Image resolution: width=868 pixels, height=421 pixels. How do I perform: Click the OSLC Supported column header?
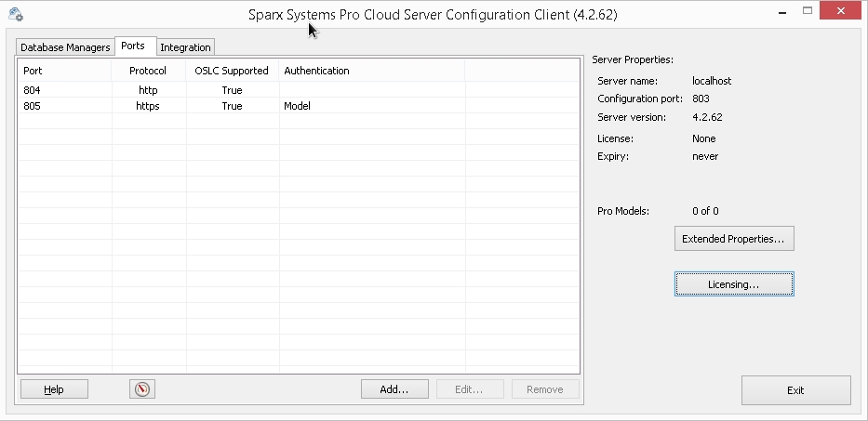coord(232,71)
